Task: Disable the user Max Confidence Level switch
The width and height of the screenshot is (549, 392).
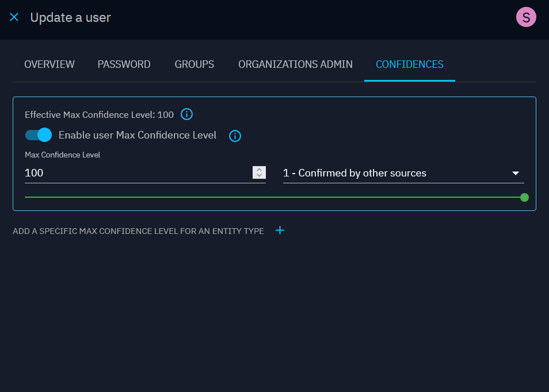Action: tap(39, 135)
